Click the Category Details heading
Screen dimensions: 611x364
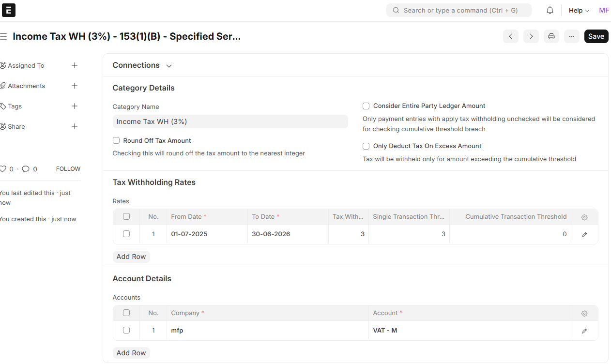[143, 88]
